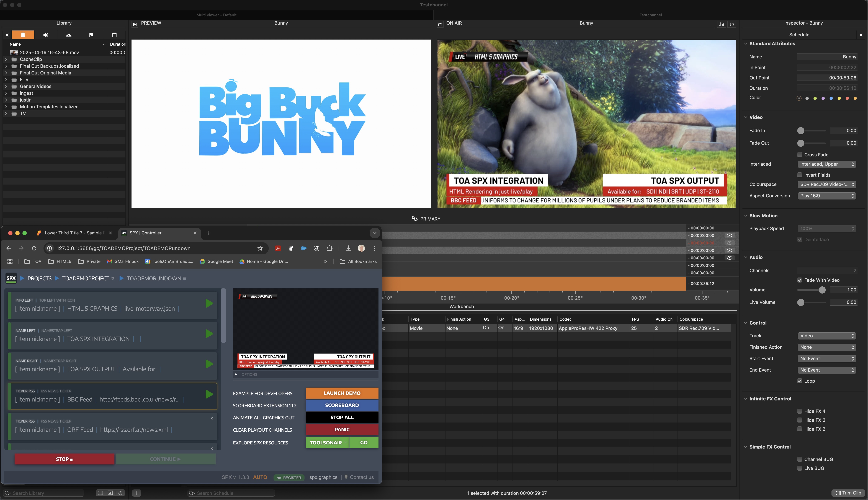The height and width of the screenshot is (500, 868).
Task: Pick the yellow color dot in Color row
Action: [x=839, y=99]
